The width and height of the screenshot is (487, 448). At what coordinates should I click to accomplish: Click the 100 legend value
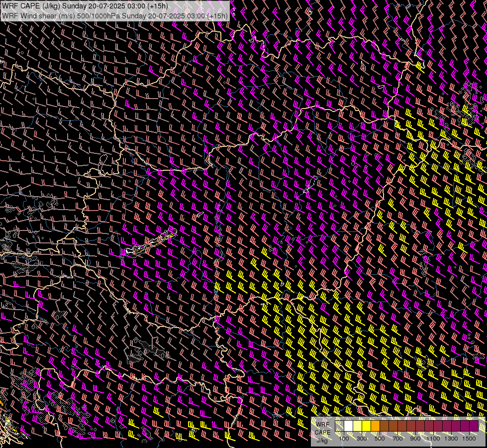(x=344, y=439)
